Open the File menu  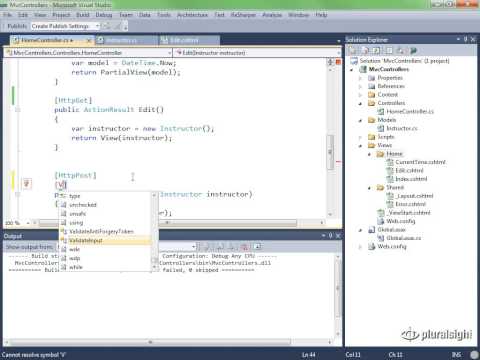tap(7, 15)
